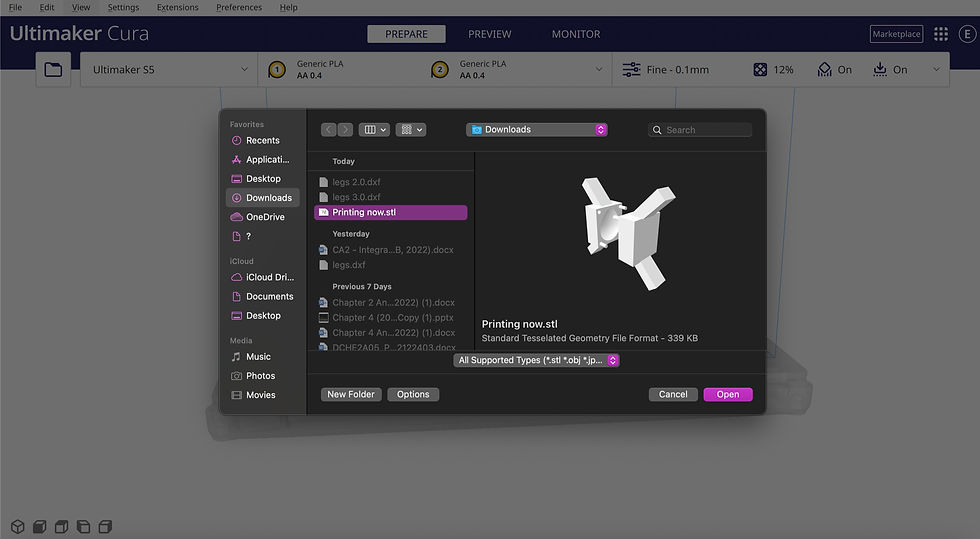
Task: Select CA2 - Integra docx file
Action: pos(391,249)
